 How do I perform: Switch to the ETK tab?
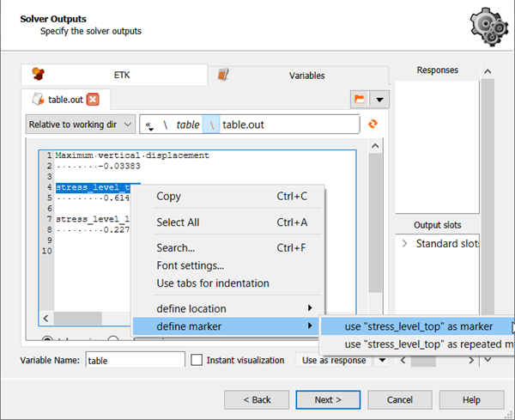coord(114,75)
